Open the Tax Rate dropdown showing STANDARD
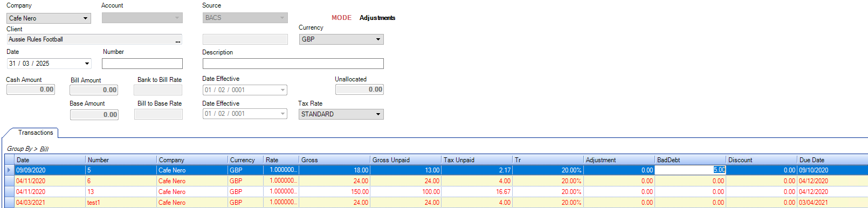The width and height of the screenshot is (868, 208). [x=341, y=114]
